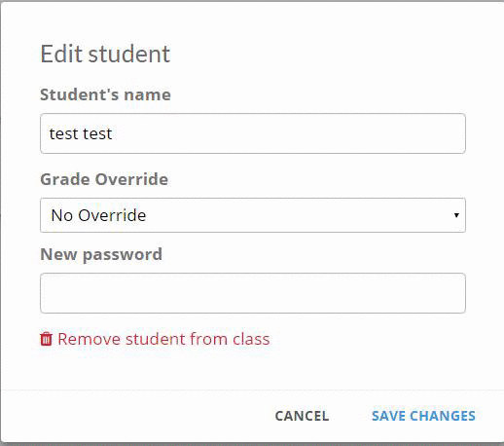The height and width of the screenshot is (446, 504).
Task: Click the 'test test' text in name box
Action: pos(81,133)
